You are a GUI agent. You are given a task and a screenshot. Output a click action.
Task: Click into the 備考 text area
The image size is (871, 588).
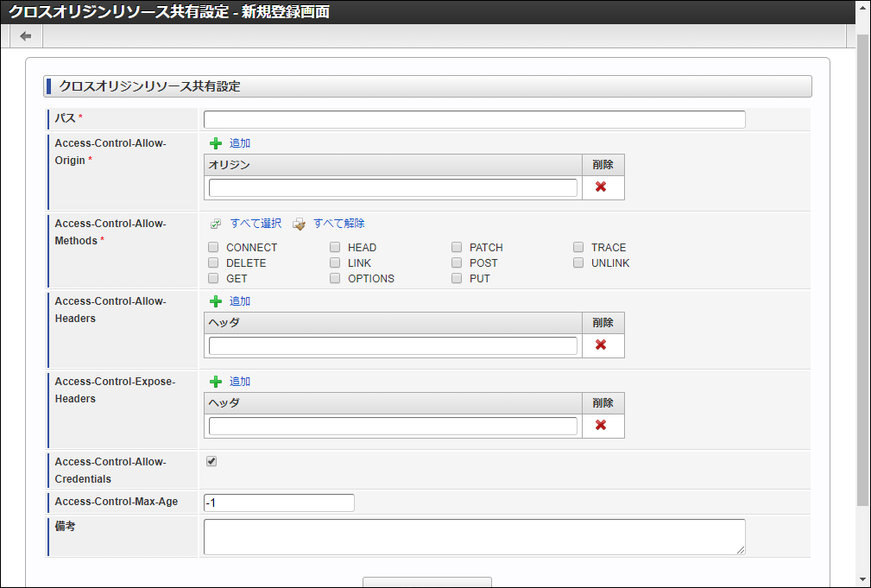[474, 536]
